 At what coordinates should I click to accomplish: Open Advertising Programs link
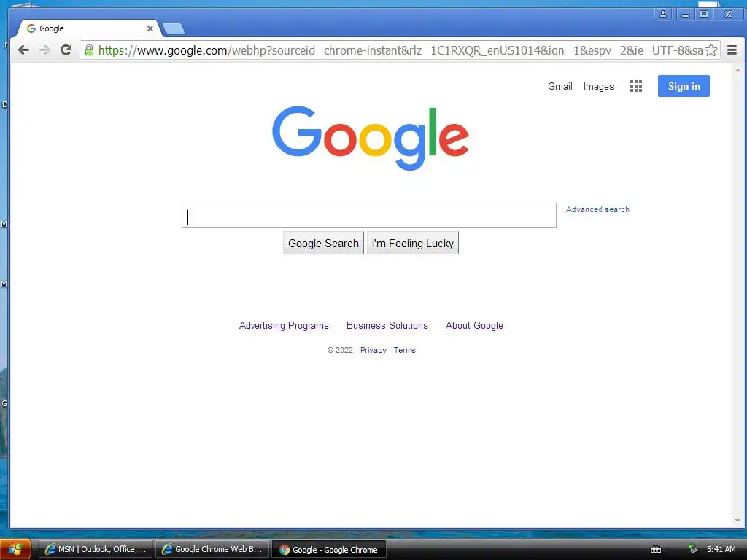[x=284, y=326]
